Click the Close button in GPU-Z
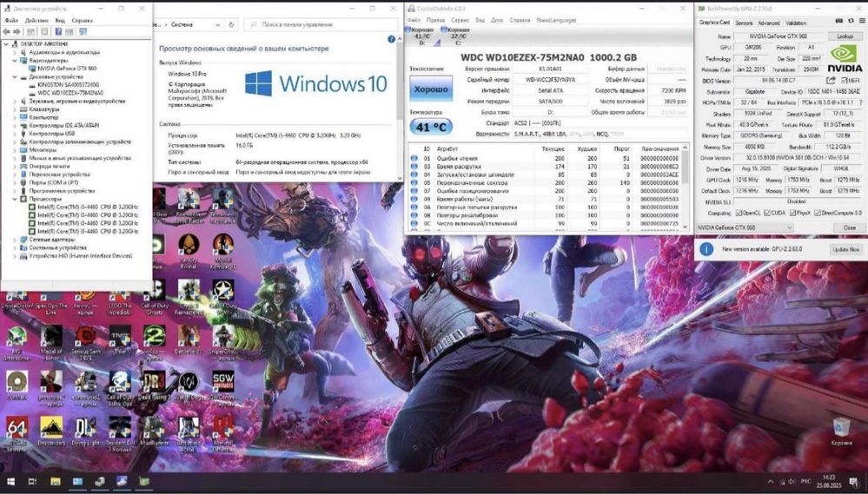 (x=849, y=227)
